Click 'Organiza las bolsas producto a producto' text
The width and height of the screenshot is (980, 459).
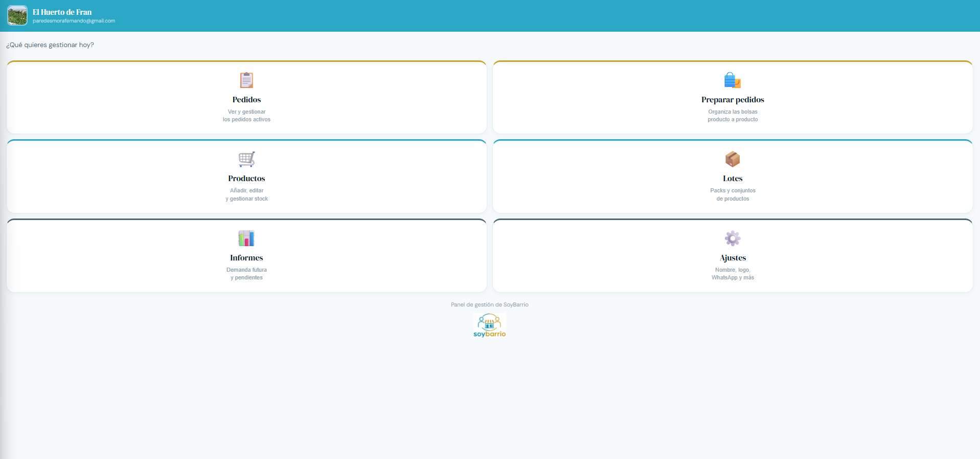[x=733, y=116]
